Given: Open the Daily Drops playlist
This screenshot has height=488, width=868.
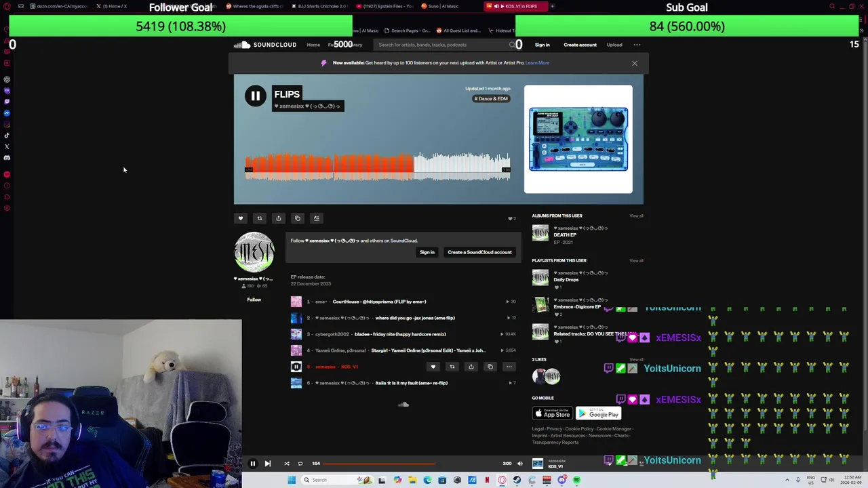Looking at the screenshot, I should click(566, 280).
